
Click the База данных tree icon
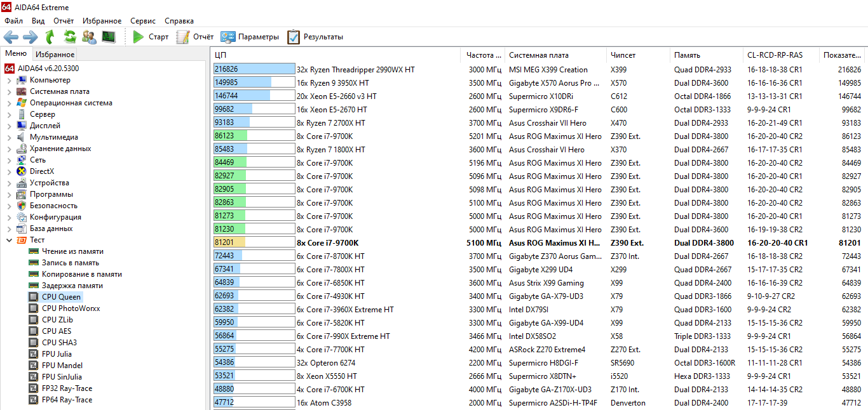[x=22, y=228]
